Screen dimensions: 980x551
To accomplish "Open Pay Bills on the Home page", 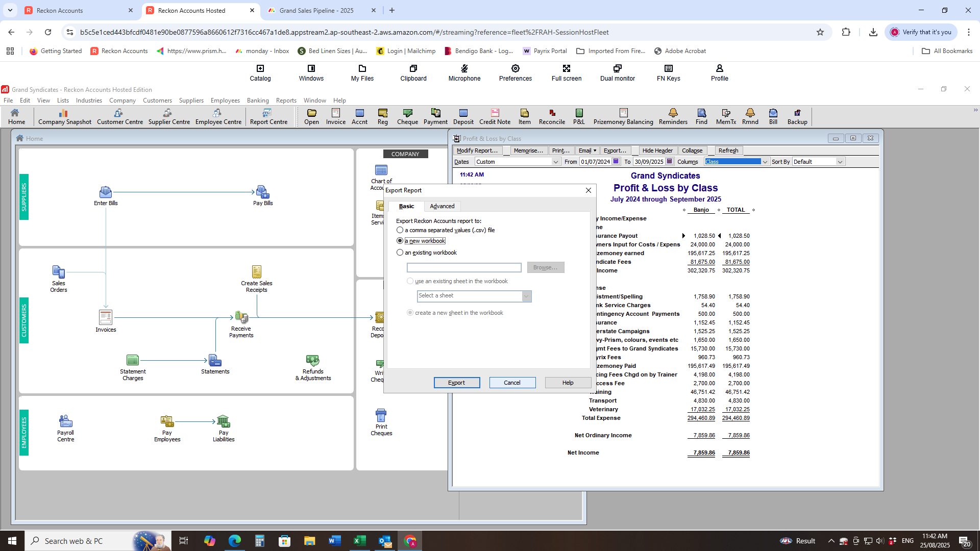I will pos(263,196).
